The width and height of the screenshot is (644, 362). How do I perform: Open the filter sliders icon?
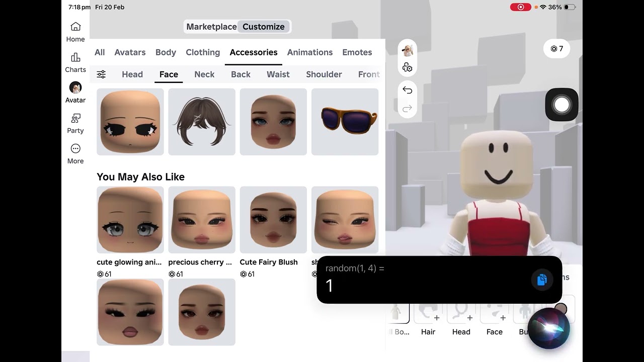pos(101,74)
